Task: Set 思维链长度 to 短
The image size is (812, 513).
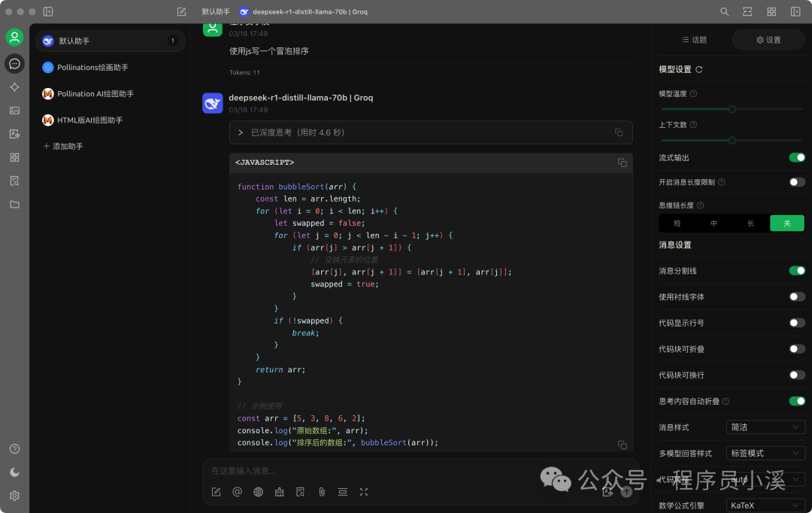Action: (x=677, y=223)
